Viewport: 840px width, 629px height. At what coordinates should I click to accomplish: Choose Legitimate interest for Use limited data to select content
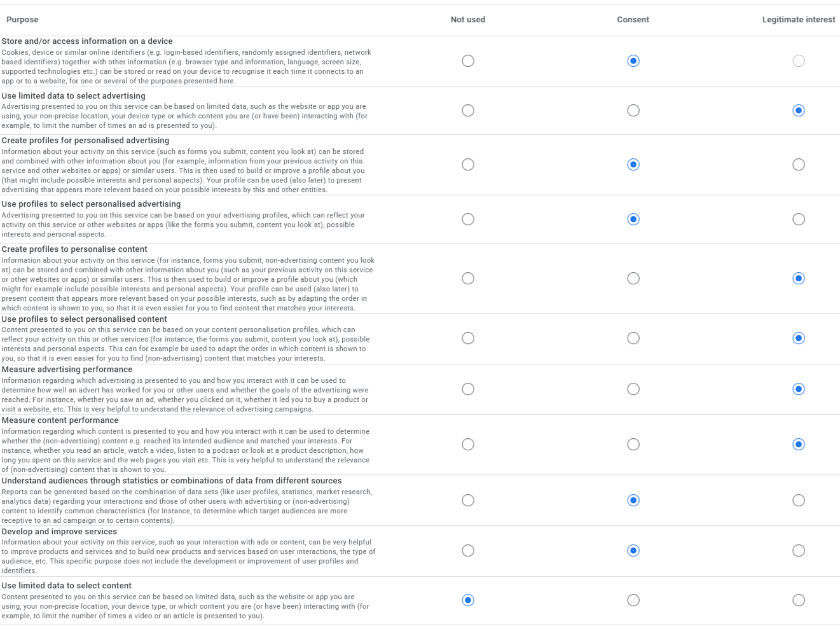[799, 600]
